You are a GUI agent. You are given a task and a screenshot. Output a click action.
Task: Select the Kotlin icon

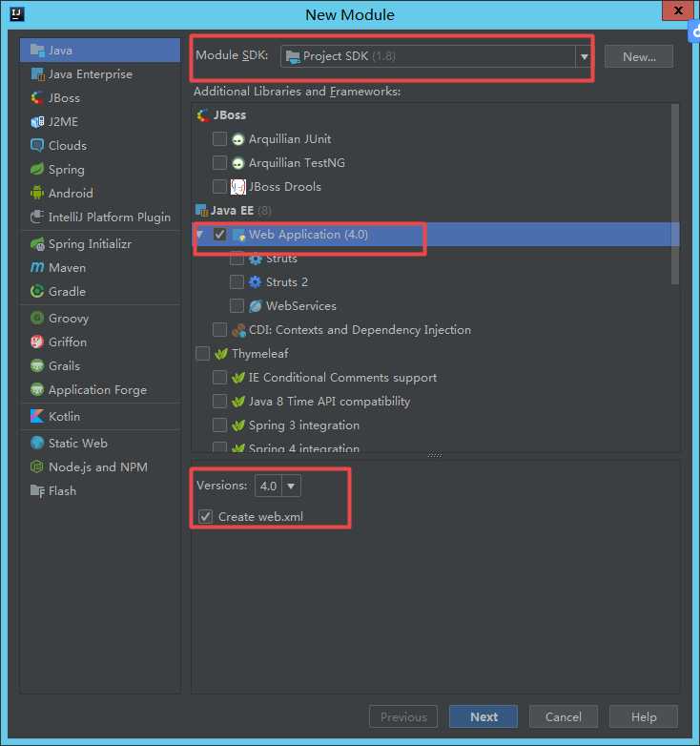37,416
